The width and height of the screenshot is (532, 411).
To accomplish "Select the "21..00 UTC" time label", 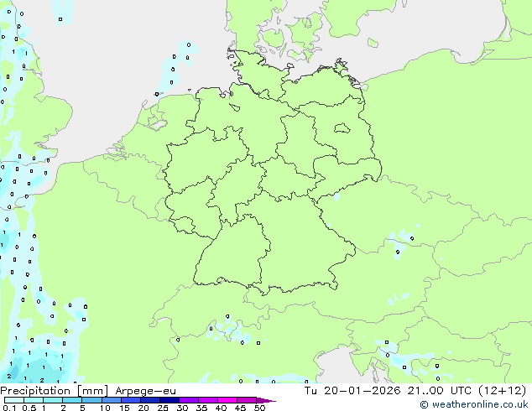I will click(439, 391).
